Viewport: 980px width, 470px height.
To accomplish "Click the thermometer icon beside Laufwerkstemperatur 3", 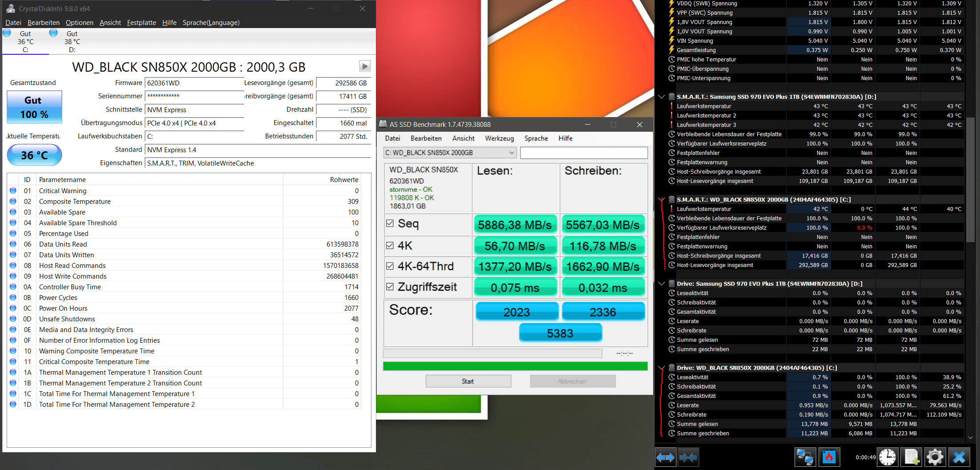I will click(672, 125).
